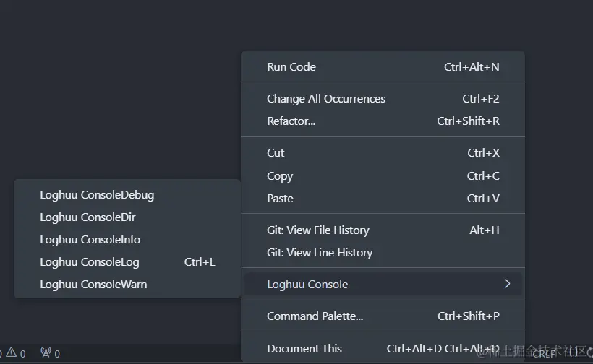Open the Loghuu Console menu item
The height and width of the screenshot is (364, 593).
point(383,284)
